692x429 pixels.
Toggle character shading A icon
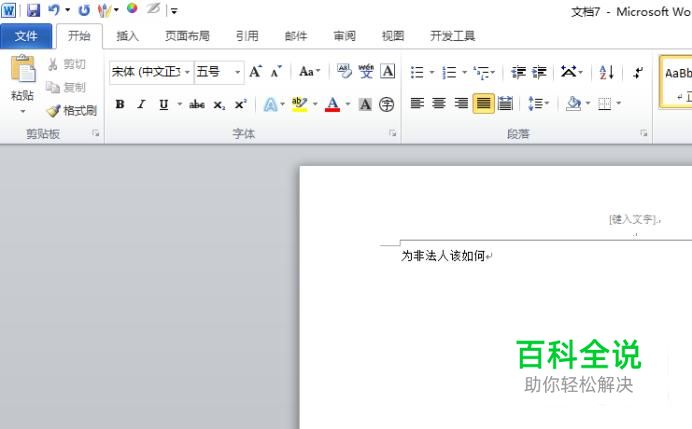click(365, 105)
